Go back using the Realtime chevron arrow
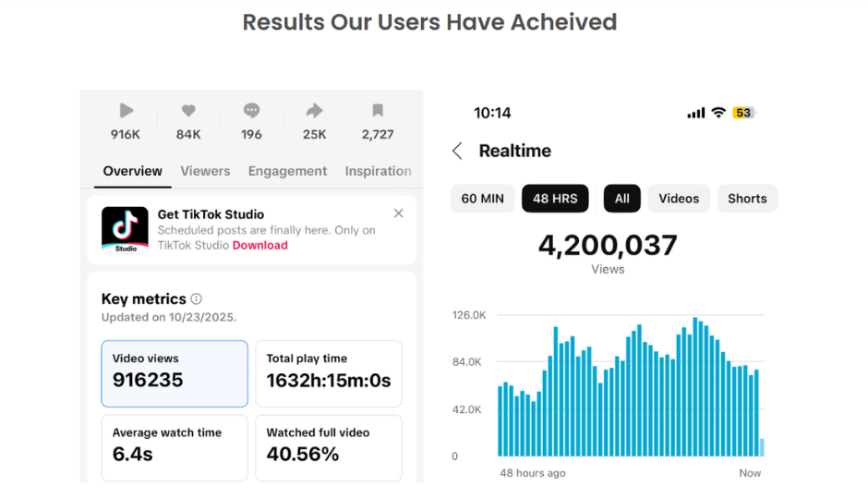This screenshot has width=868, height=499. coord(457,151)
